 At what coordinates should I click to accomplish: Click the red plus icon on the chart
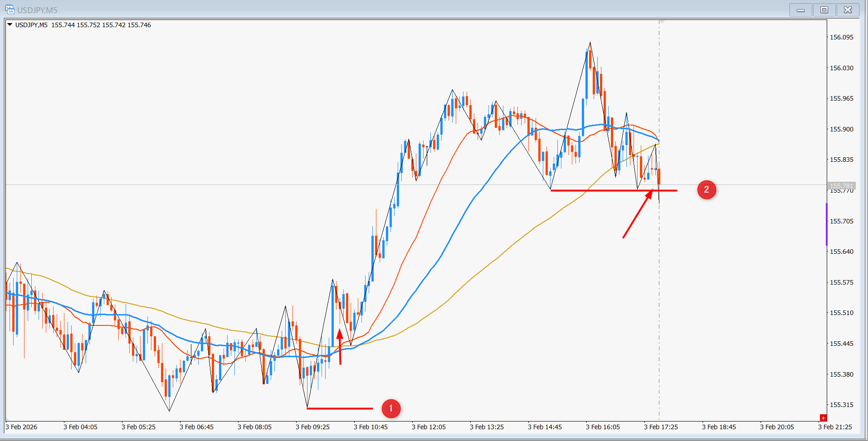tap(823, 418)
